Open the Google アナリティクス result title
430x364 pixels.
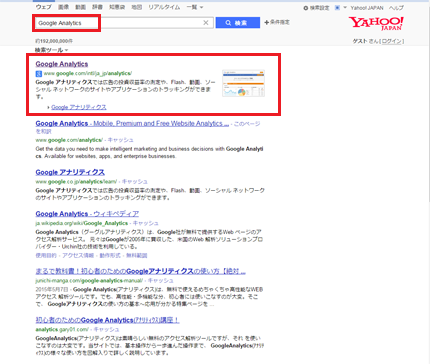(x=70, y=172)
